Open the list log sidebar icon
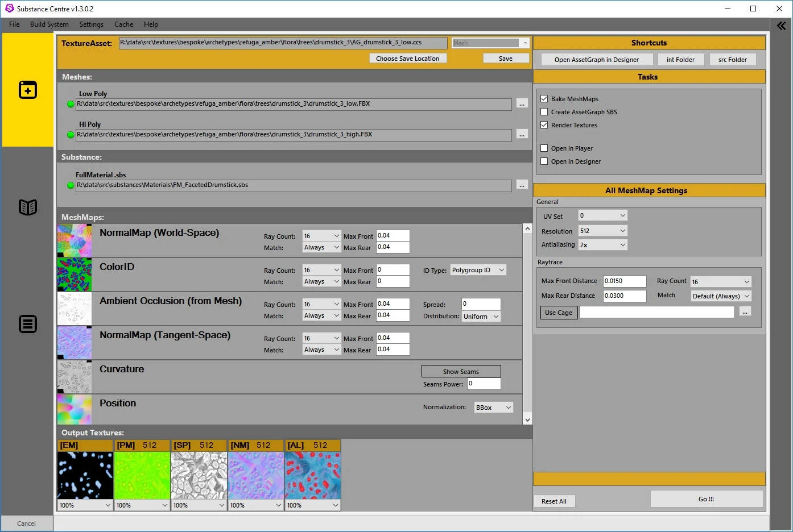Screen dimensions: 793x532 click(x=28, y=324)
